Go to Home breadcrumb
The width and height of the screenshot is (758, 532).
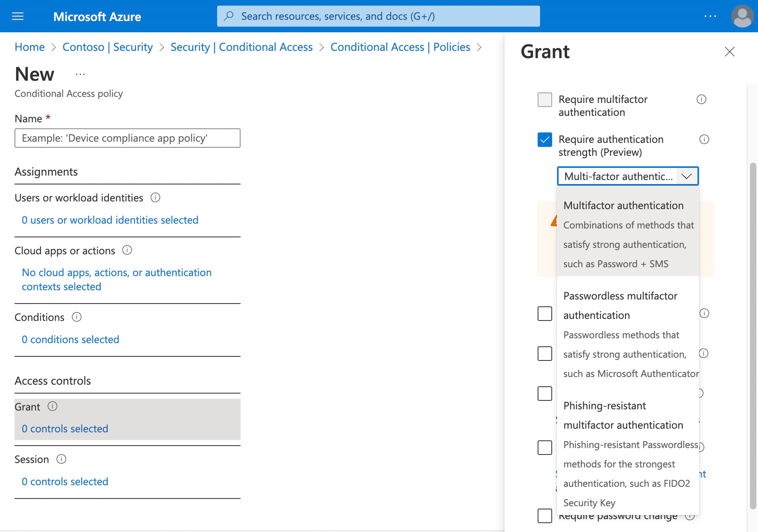point(30,47)
